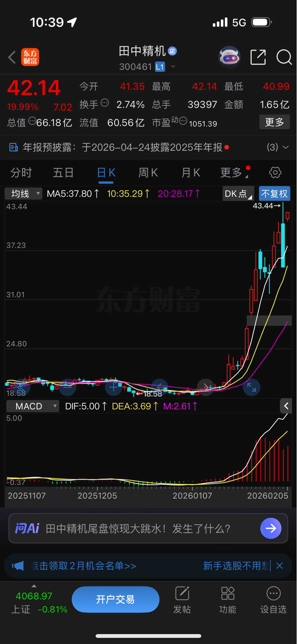
Task: Tap the share icon in header
Action: click(x=258, y=57)
